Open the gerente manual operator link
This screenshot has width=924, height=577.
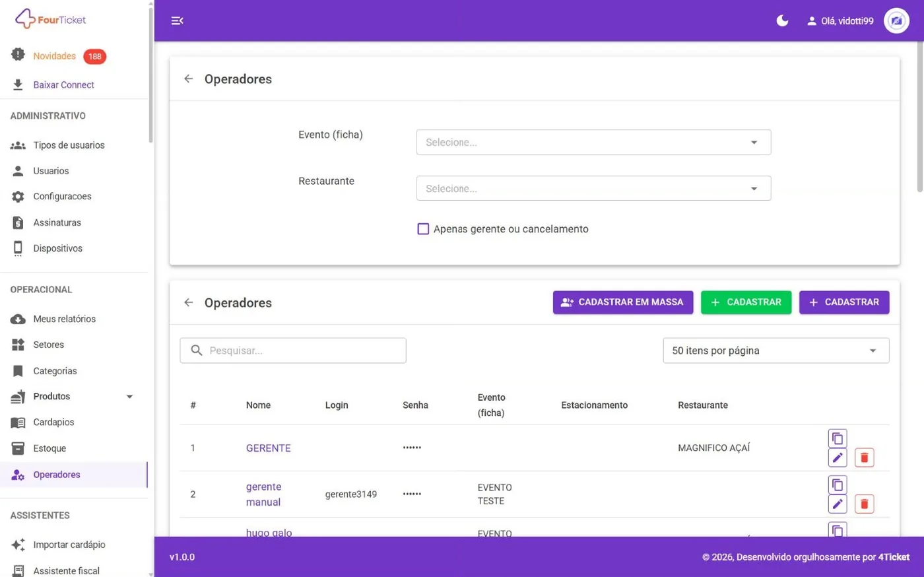click(x=263, y=494)
